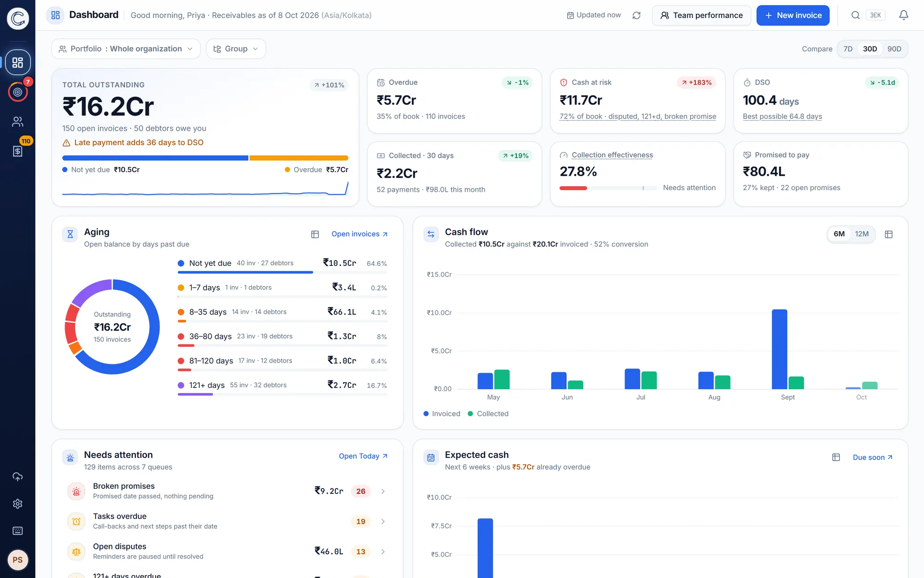
Task: Expand the Open disputes row chevron
Action: point(383,552)
